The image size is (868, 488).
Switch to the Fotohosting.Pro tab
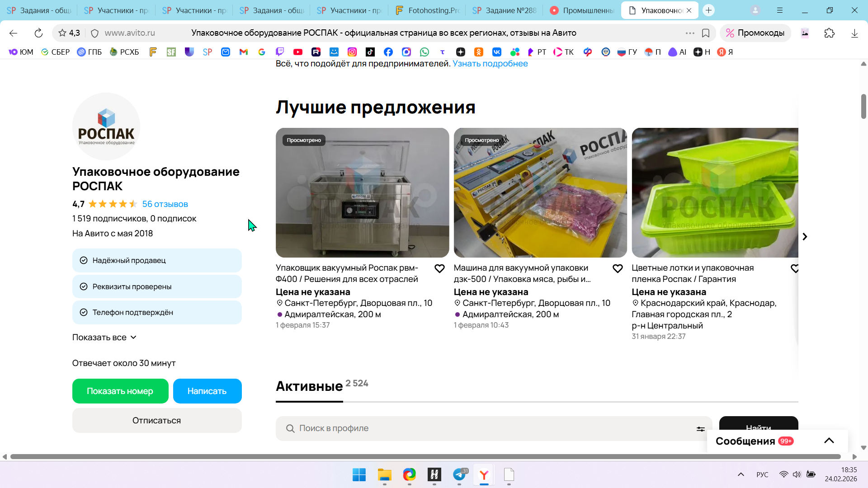pyautogui.click(x=427, y=10)
